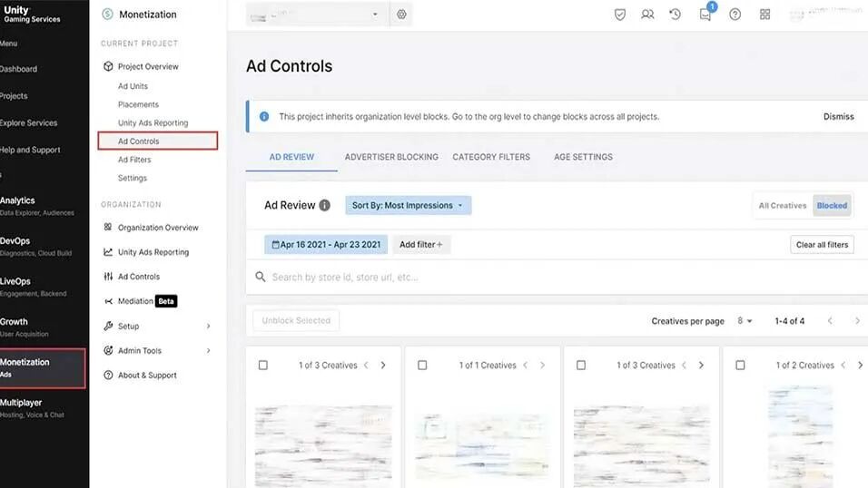Open Sort By: Most Impressions dropdown
This screenshot has height=488, width=868.
pyautogui.click(x=408, y=205)
